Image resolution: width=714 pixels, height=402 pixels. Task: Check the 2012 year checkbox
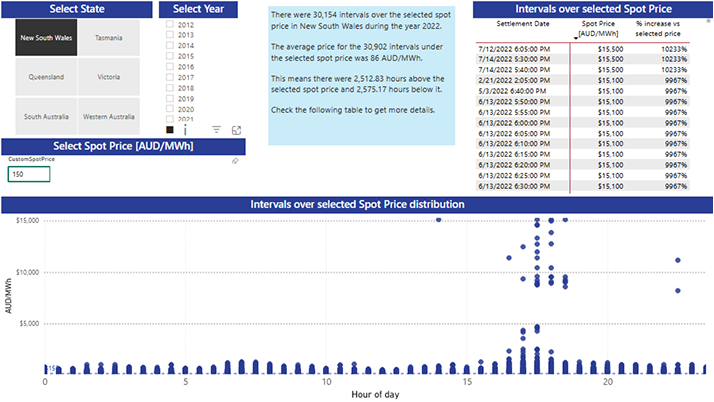click(169, 24)
